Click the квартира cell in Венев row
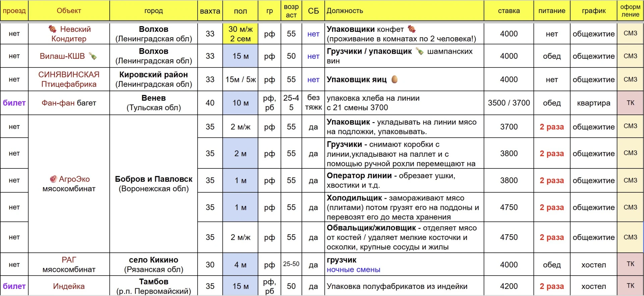This screenshot has height=296, width=644. [x=594, y=103]
